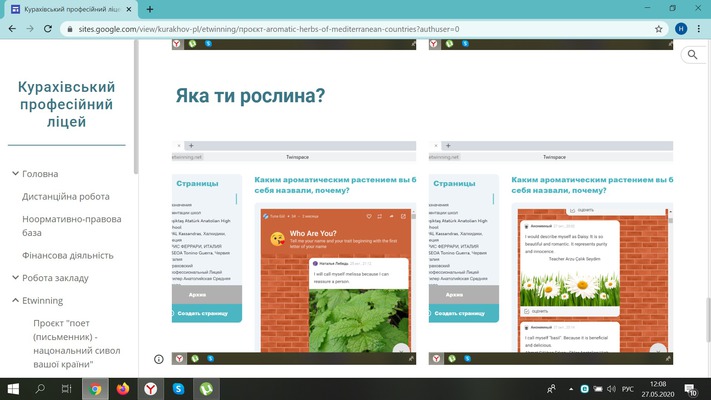Launch Firefox from the taskbar

123,388
